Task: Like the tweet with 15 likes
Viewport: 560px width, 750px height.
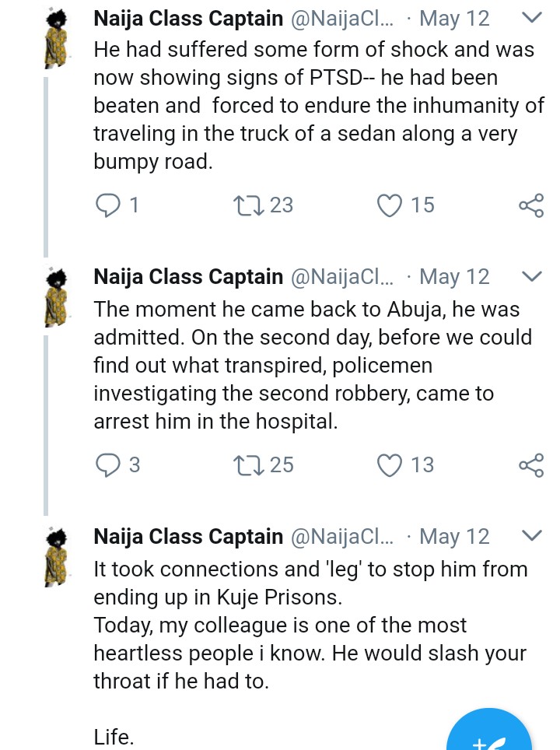Action: (389, 205)
